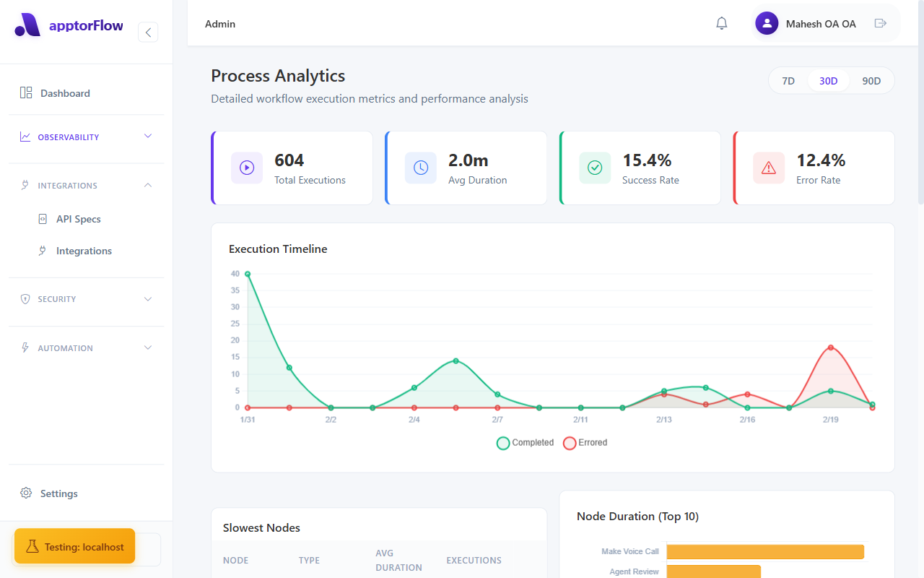
Task: Toggle the Errored series in the chart legend
Action: pos(585,443)
